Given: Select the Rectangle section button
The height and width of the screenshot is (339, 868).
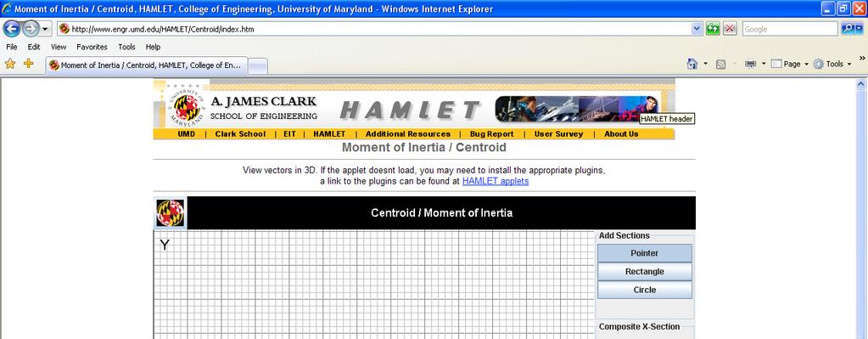Looking at the screenshot, I should tap(645, 271).
